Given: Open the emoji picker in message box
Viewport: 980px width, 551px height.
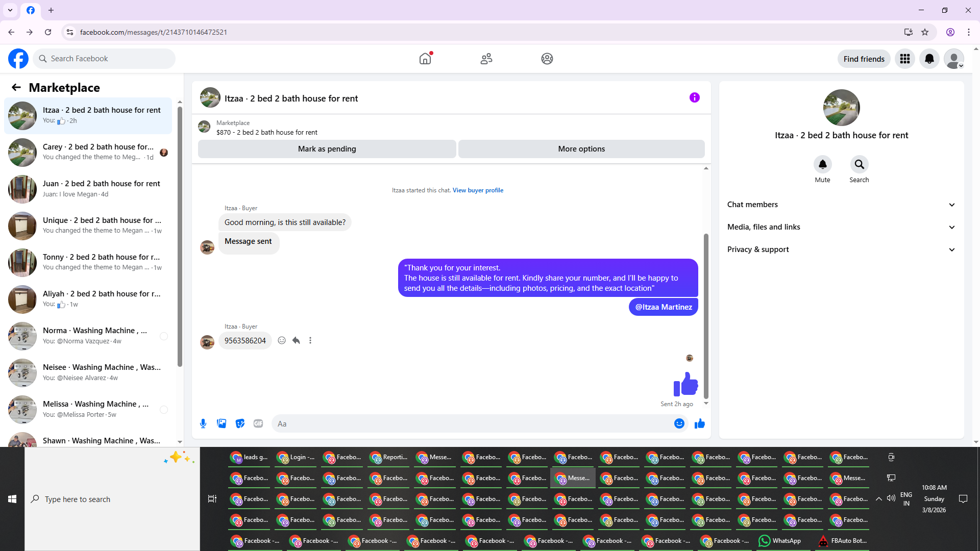Looking at the screenshot, I should point(679,423).
